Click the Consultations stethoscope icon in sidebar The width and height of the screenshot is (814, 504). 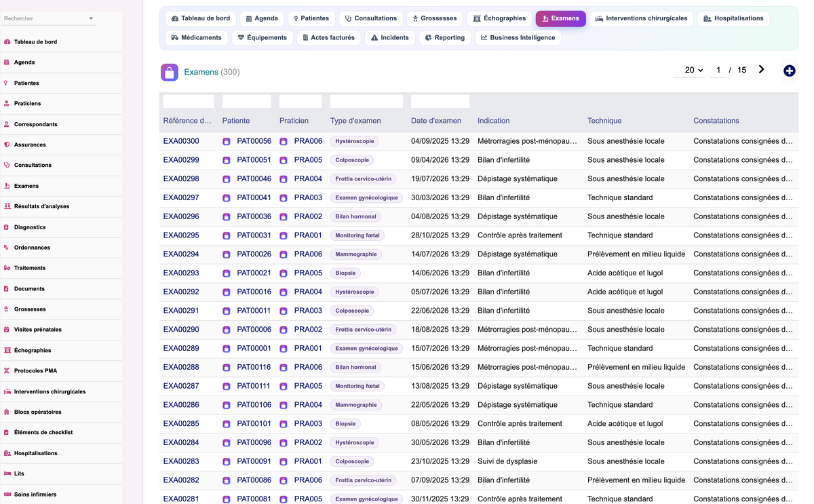[x=7, y=166]
